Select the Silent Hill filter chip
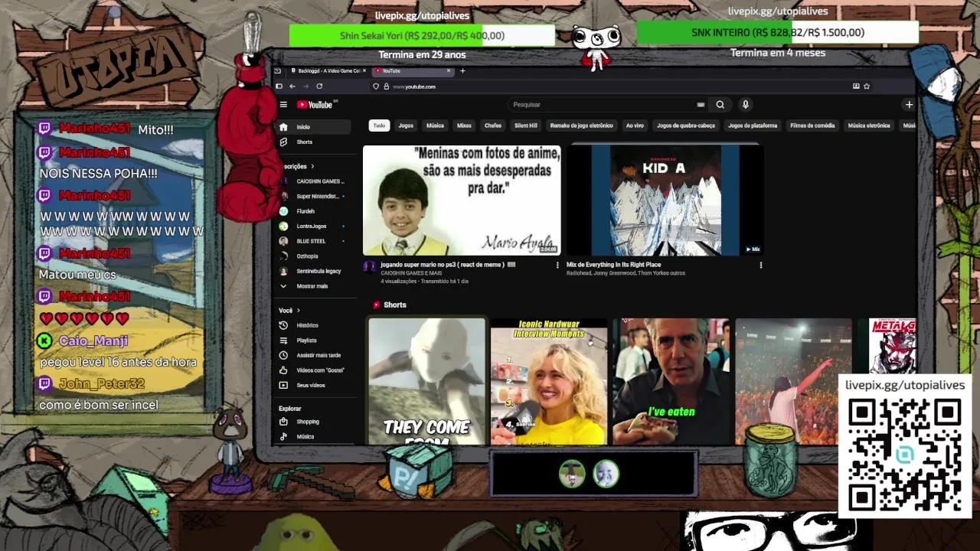Image resolution: width=980 pixels, height=551 pixels. point(526,126)
